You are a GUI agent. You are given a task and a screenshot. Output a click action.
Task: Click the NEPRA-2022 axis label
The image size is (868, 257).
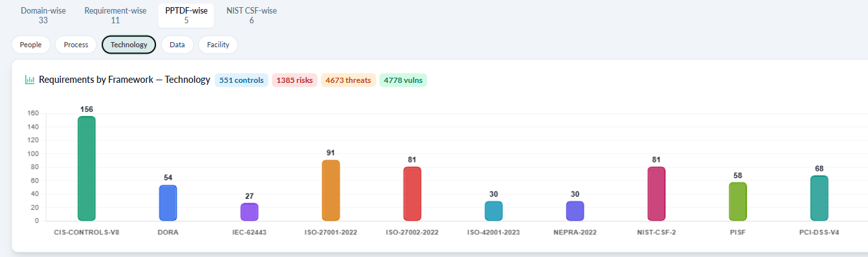(575, 232)
